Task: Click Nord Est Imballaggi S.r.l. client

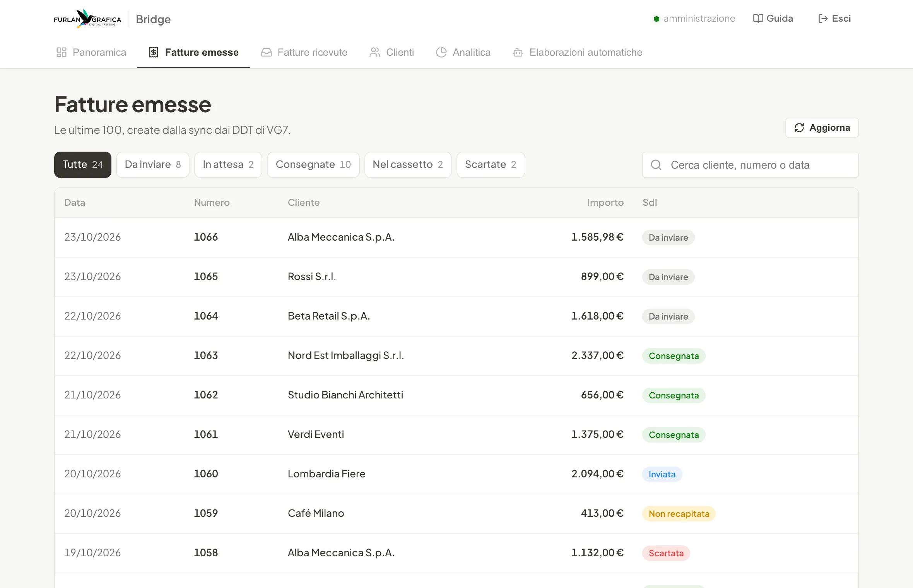Action: click(346, 355)
